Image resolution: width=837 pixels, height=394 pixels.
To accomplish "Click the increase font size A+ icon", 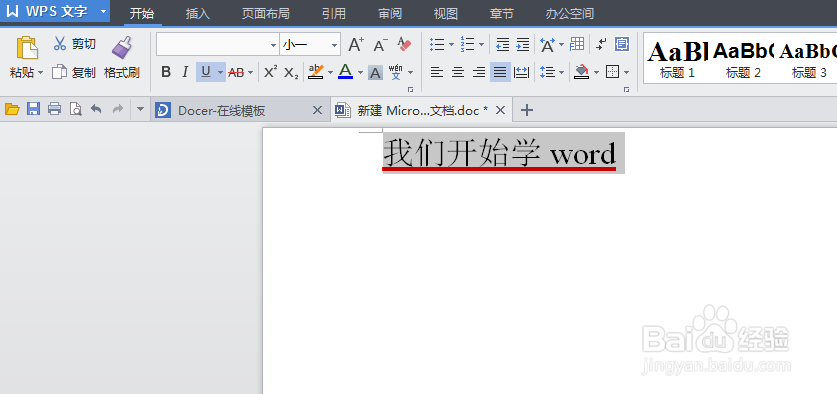I will coord(356,45).
